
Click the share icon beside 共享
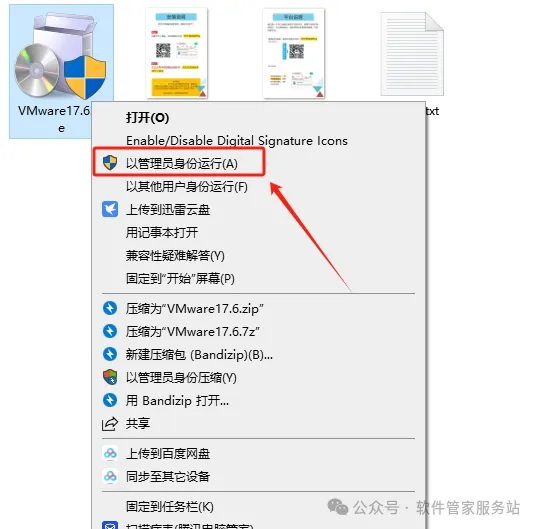(110, 424)
